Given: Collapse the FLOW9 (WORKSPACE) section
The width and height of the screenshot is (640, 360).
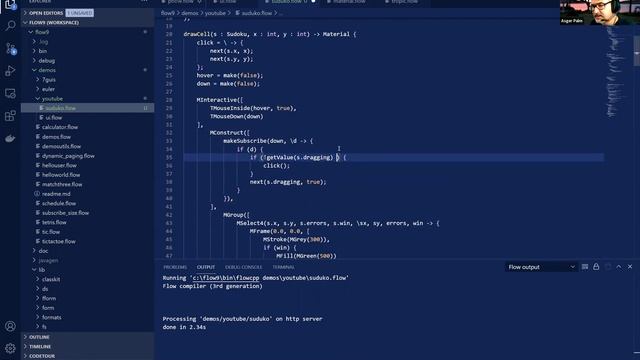Looking at the screenshot, I should [x=87, y=22].
